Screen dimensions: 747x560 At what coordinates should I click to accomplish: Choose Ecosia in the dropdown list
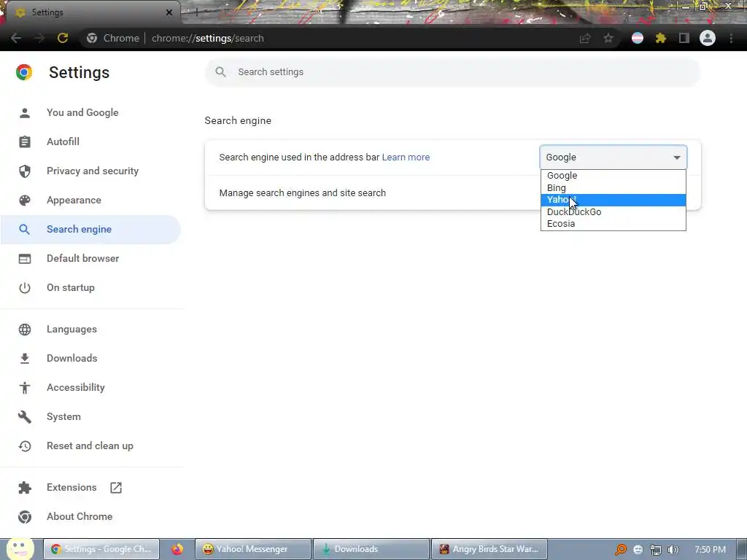point(613,224)
